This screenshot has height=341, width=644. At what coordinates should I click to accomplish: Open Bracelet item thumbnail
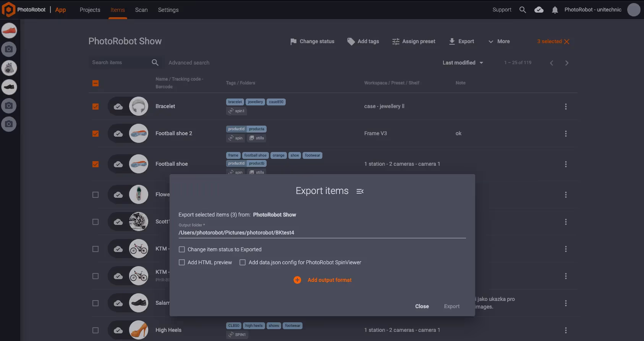[x=139, y=106]
